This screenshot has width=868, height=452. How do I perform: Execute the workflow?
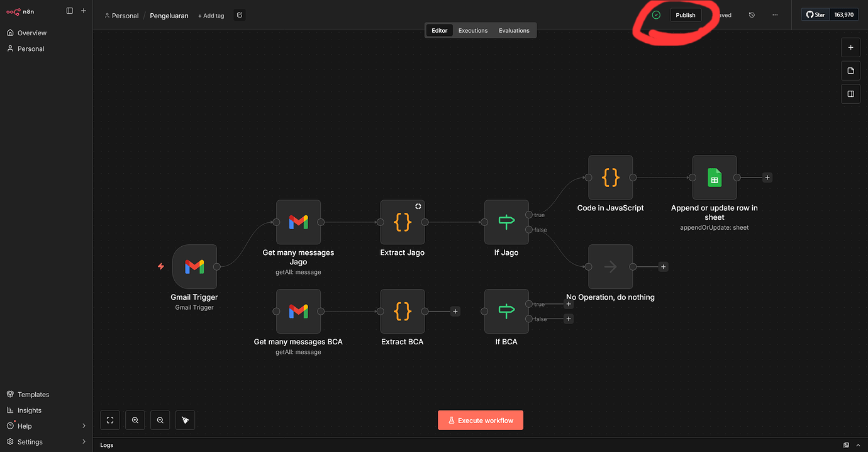(481, 420)
